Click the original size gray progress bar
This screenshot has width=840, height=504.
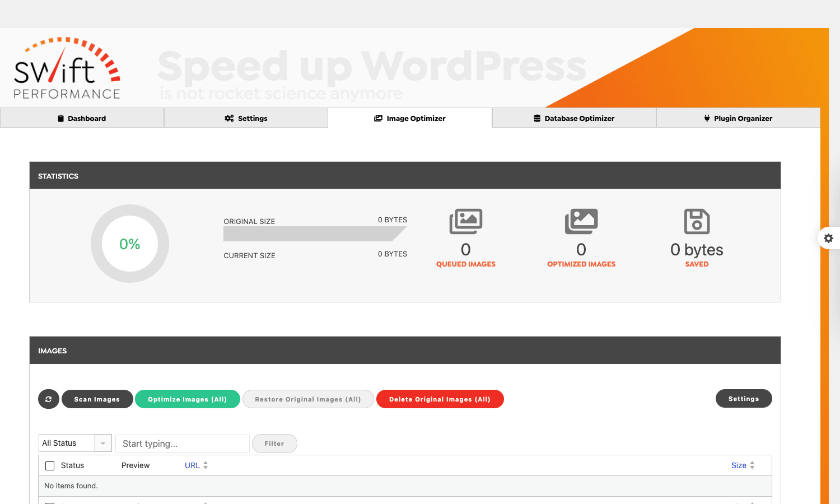coord(315,234)
